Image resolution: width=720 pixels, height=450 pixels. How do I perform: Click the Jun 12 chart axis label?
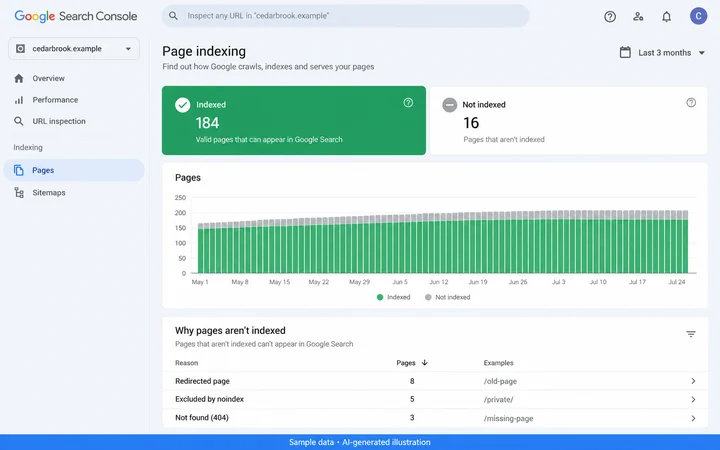click(439, 282)
